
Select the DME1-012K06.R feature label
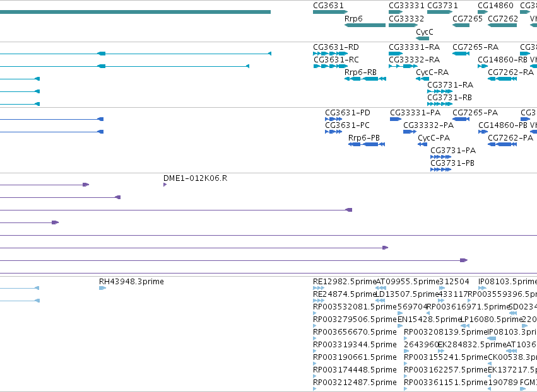pos(195,178)
